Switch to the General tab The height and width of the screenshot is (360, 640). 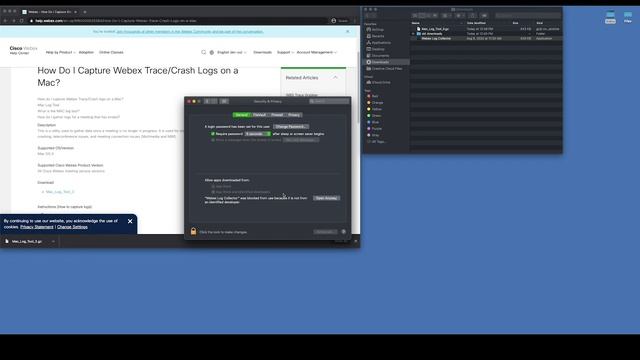coord(242,115)
